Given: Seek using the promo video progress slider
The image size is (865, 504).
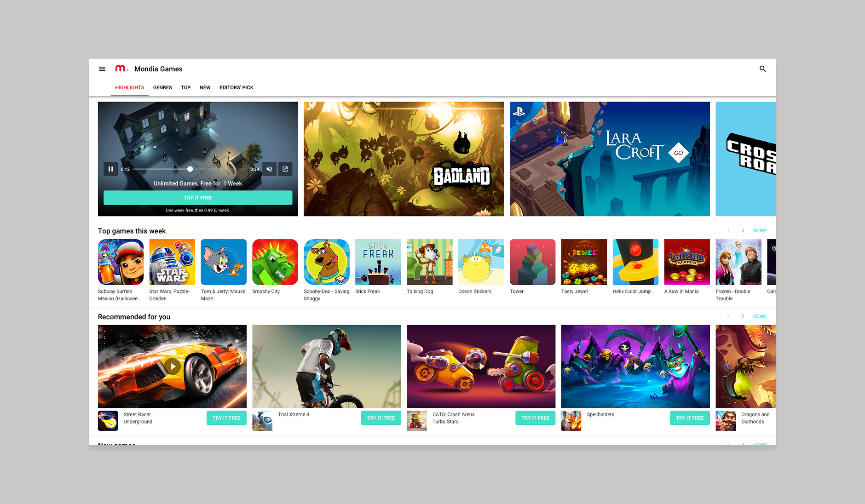Looking at the screenshot, I should tap(190, 169).
